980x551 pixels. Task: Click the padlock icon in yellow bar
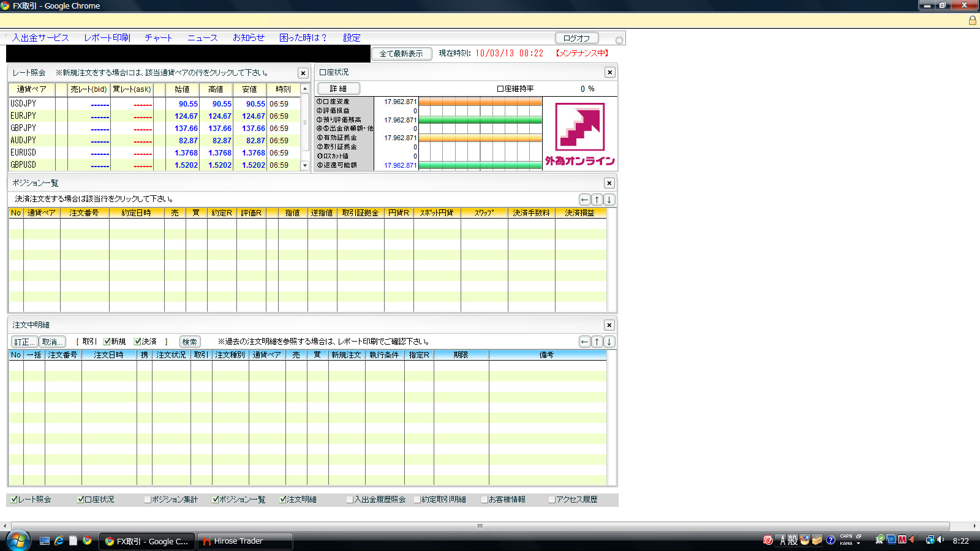click(972, 20)
